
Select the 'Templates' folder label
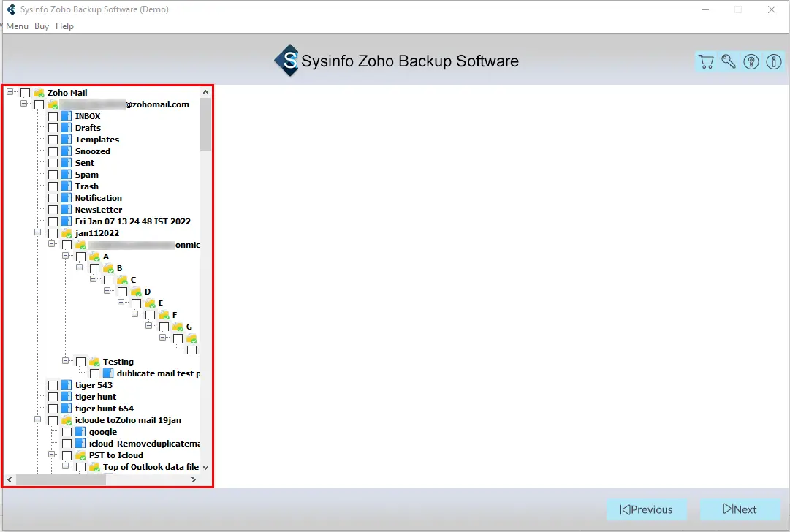click(97, 140)
